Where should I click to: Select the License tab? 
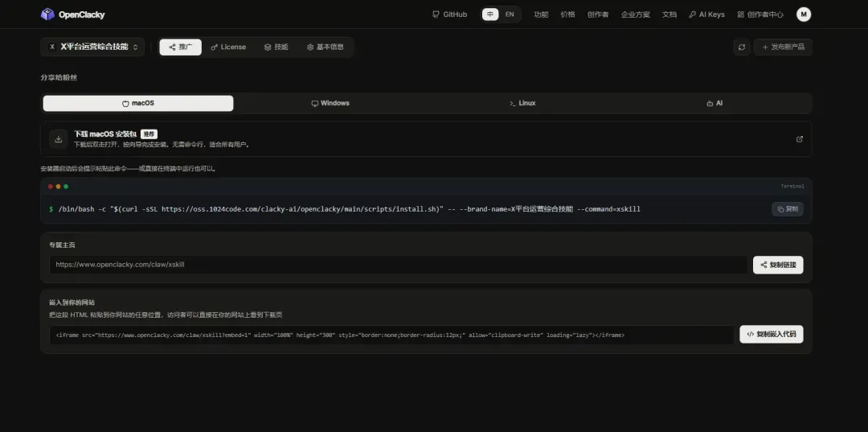click(228, 47)
